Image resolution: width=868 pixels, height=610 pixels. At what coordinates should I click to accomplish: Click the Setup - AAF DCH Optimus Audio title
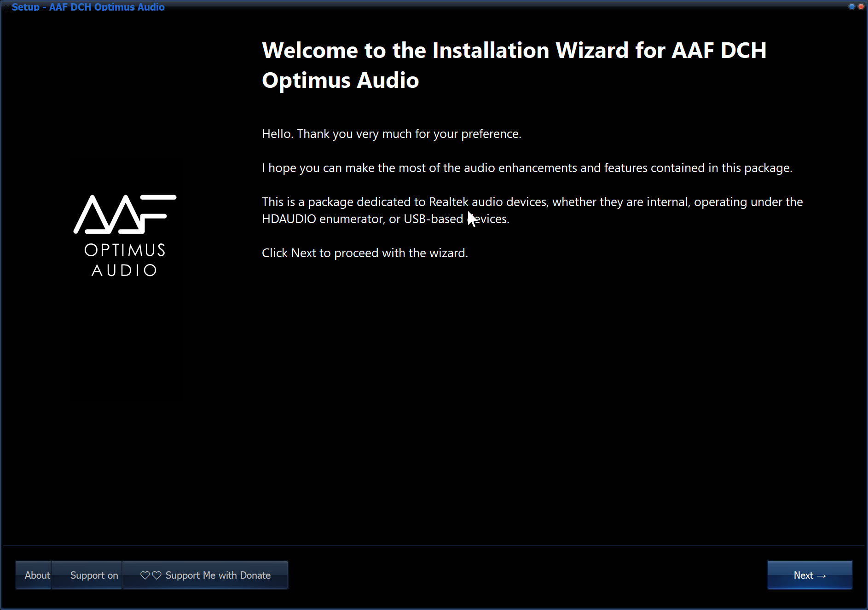[88, 7]
